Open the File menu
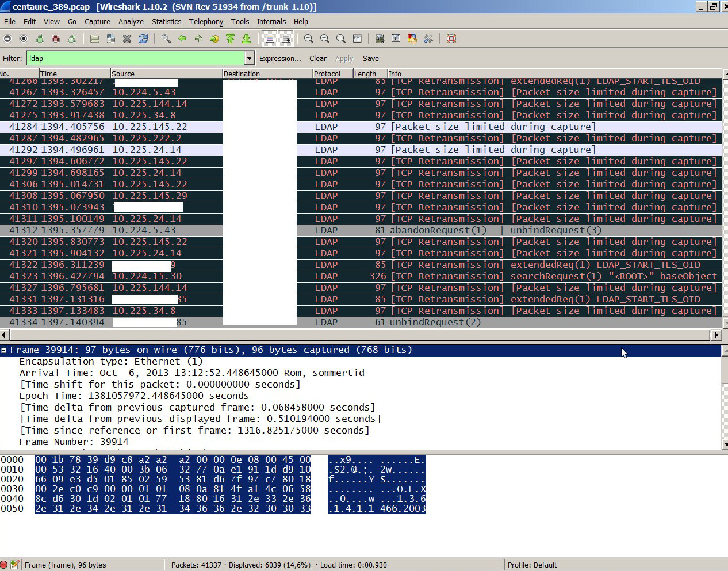 pos(10,22)
